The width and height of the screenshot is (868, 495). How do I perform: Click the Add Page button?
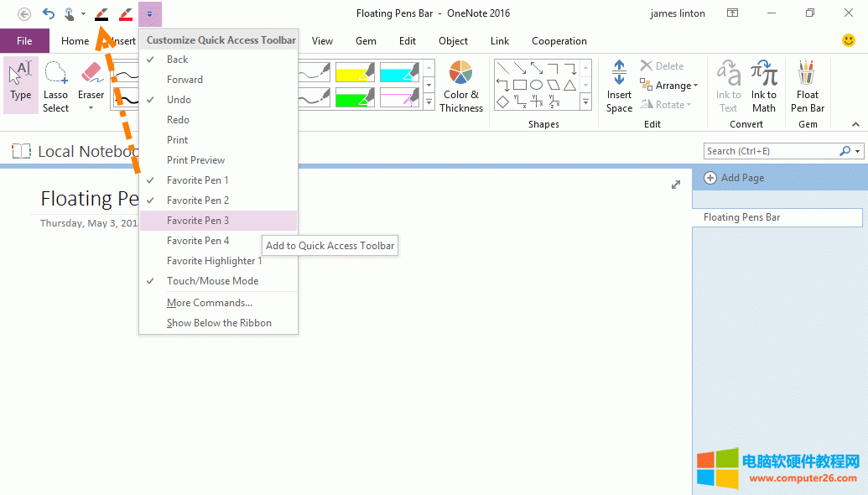tap(735, 178)
